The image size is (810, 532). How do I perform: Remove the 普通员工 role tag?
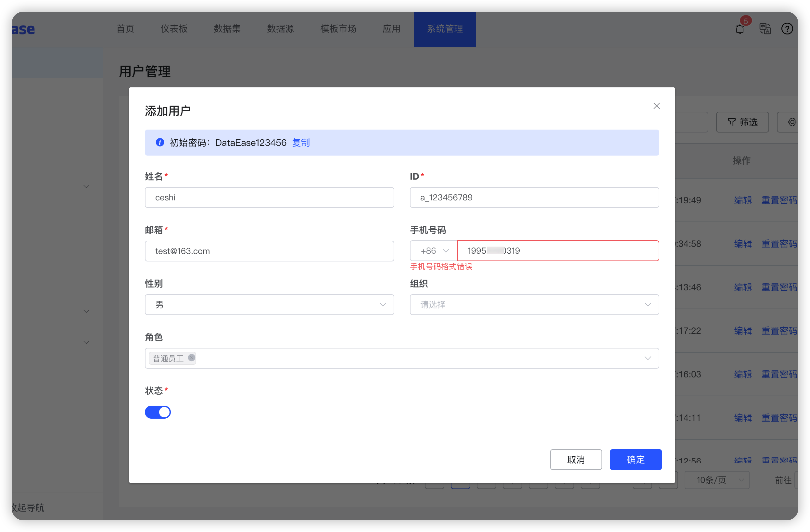(x=192, y=358)
